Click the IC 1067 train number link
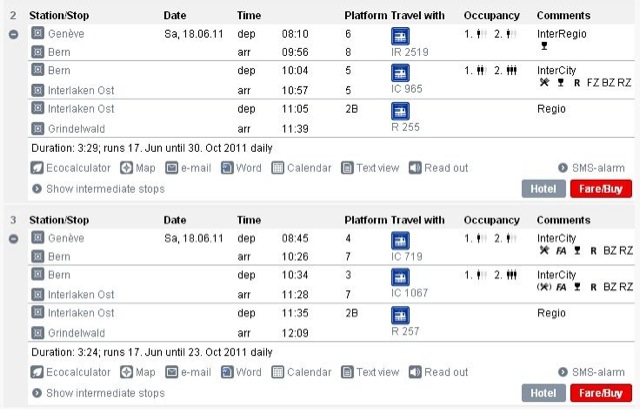The image size is (640, 410). (x=409, y=293)
